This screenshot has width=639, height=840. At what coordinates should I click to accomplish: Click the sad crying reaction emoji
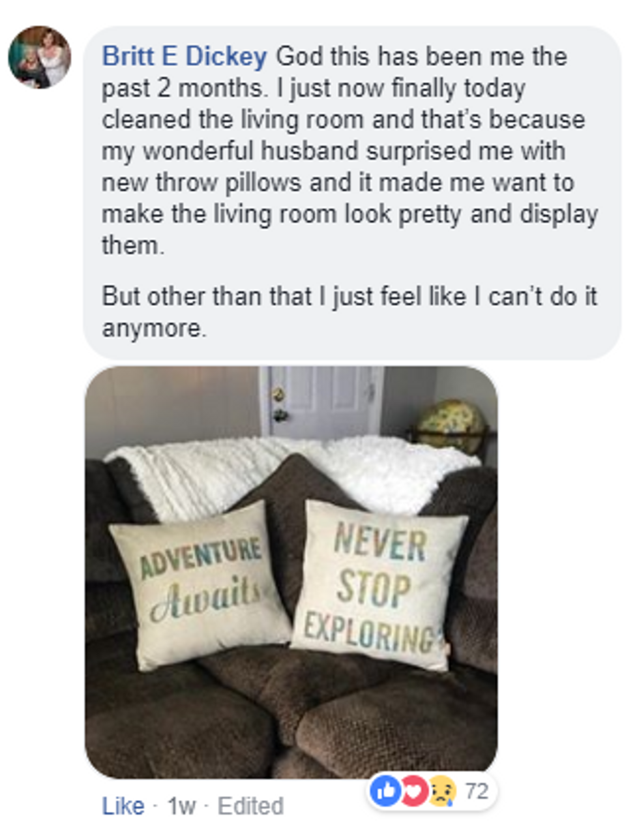click(442, 791)
